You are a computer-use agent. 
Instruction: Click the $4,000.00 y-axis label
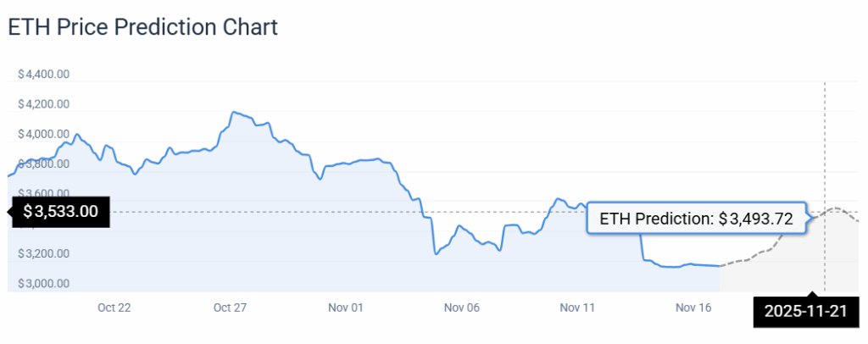pos(43,134)
